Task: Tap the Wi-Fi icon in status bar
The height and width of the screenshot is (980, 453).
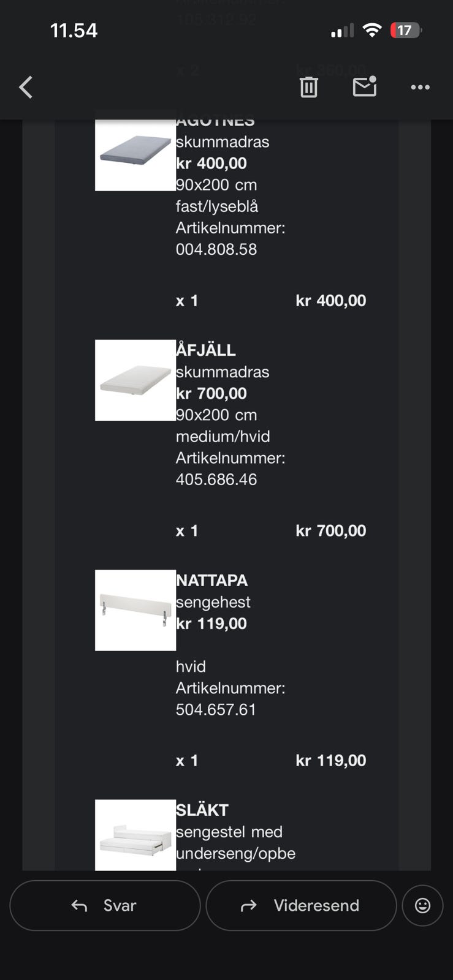Action: click(371, 30)
